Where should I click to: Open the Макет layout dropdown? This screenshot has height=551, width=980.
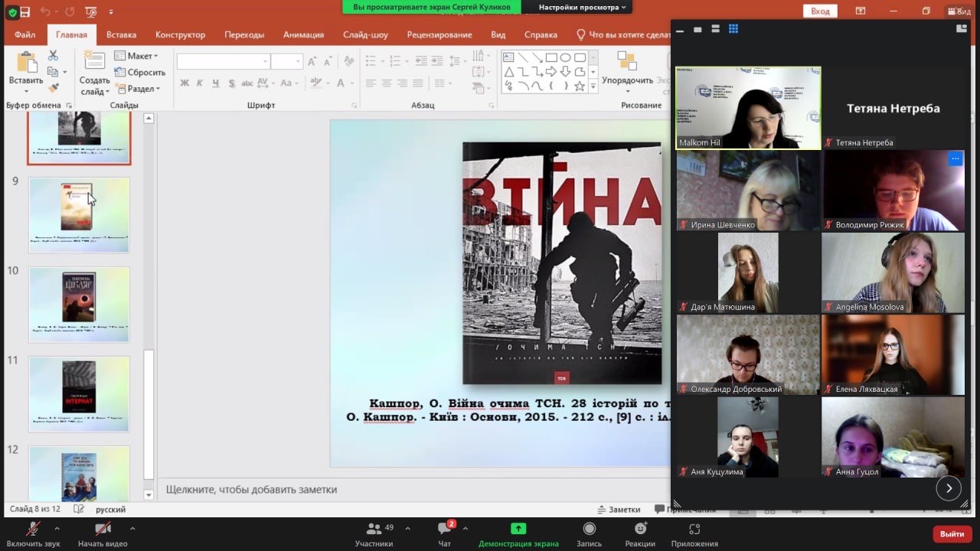point(136,56)
